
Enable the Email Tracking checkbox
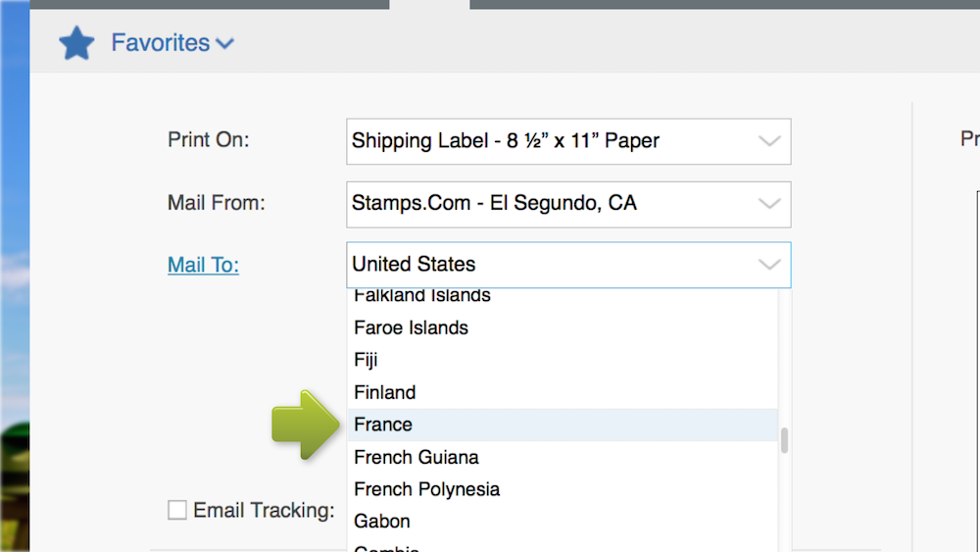pos(177,510)
